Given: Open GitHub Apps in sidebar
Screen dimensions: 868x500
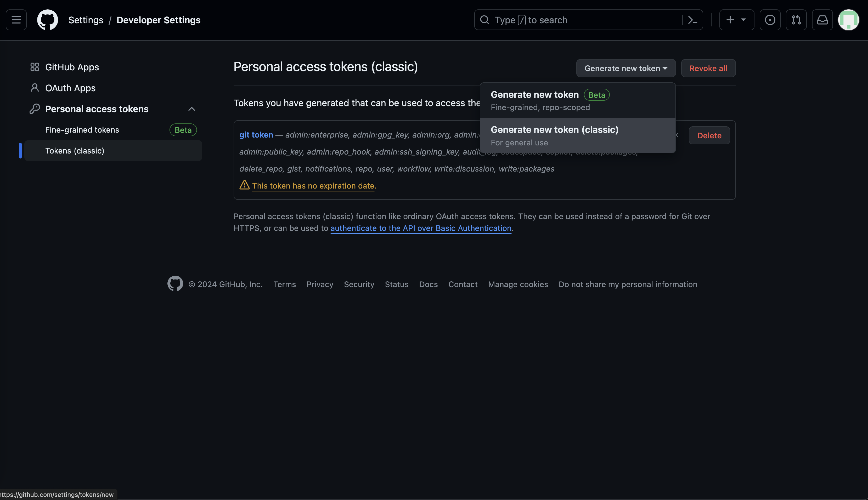Looking at the screenshot, I should 72,67.
